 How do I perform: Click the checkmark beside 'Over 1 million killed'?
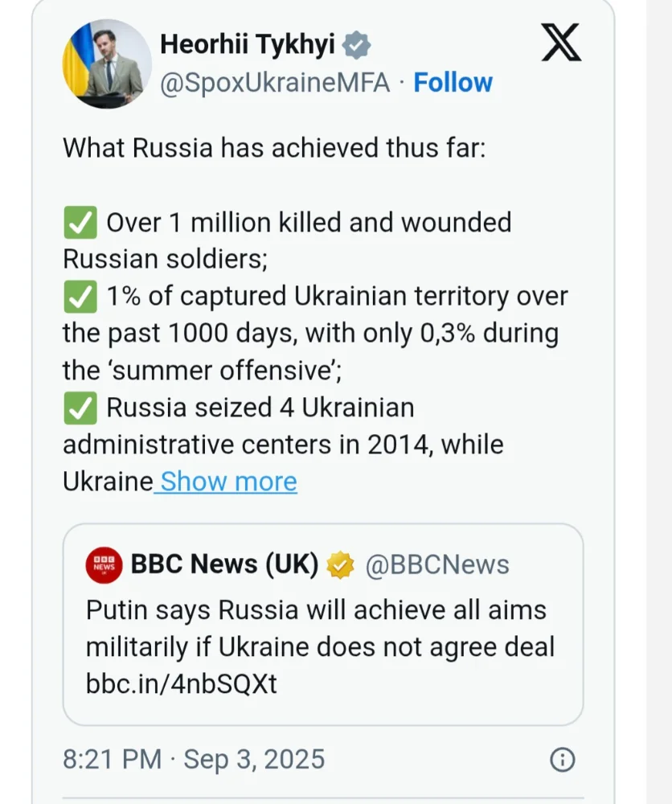(80, 223)
